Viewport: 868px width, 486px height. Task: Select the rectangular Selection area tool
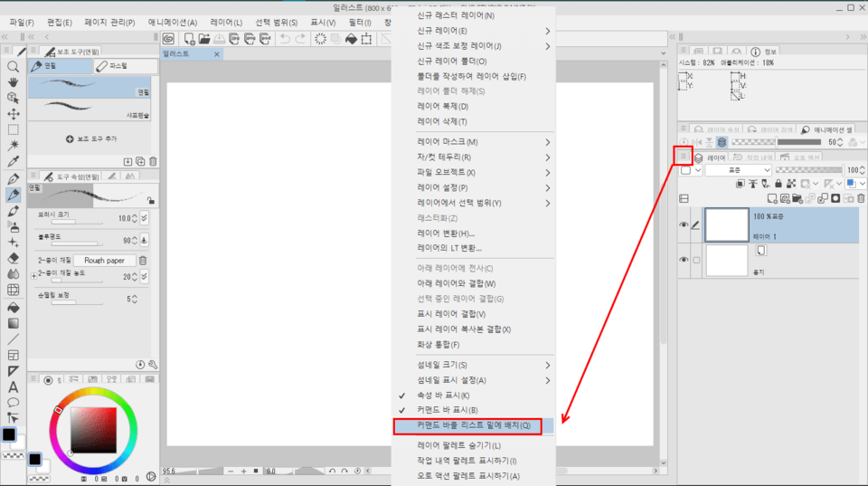(x=14, y=129)
